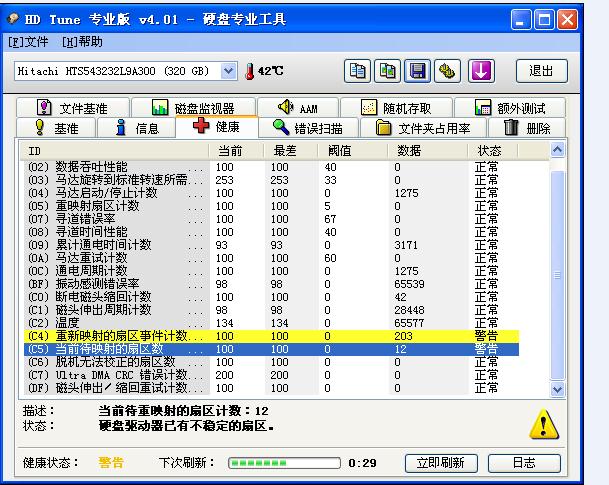Select the (C6) 脱机无法校正的扇区数 row
609x485 pixels.
coord(271,362)
